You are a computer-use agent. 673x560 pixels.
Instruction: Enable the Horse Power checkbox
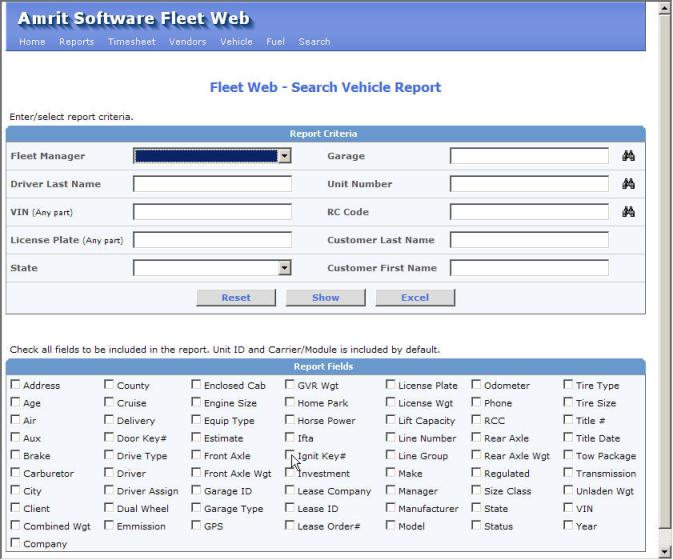click(290, 420)
